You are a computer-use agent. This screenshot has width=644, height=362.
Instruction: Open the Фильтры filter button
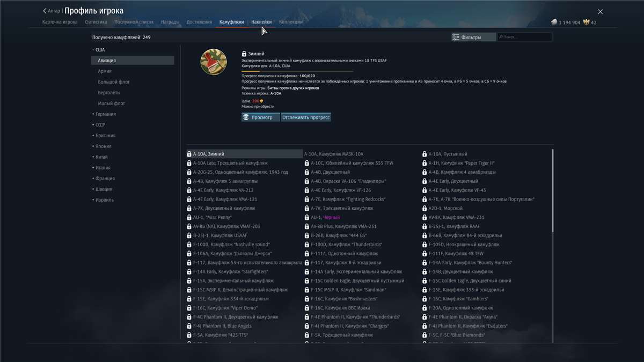pos(473,38)
